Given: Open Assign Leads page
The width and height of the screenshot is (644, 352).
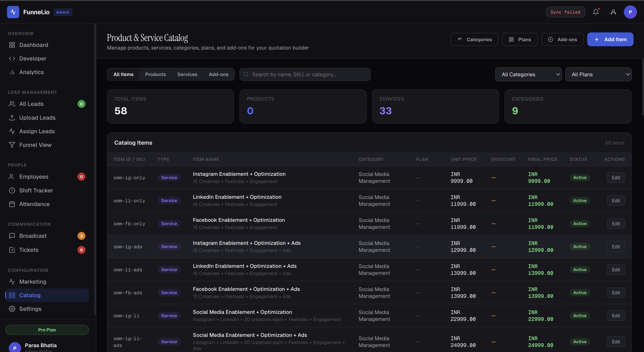Looking at the screenshot, I should coord(47,131).
